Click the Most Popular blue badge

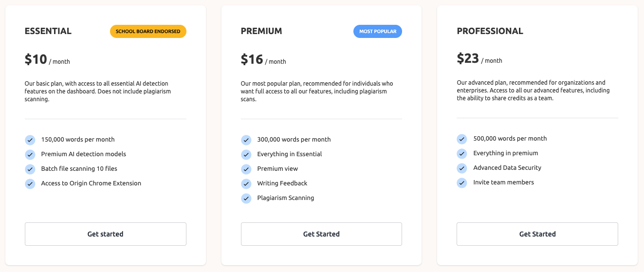pos(378,32)
